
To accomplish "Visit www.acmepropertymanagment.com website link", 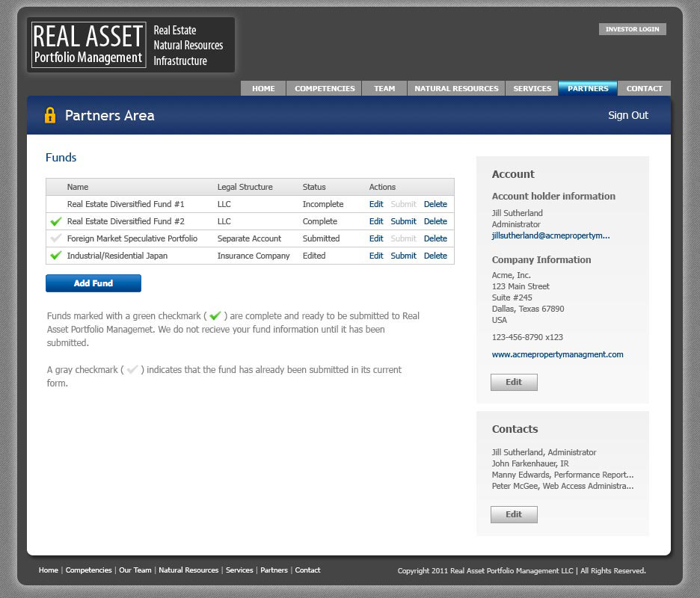I will click(557, 354).
